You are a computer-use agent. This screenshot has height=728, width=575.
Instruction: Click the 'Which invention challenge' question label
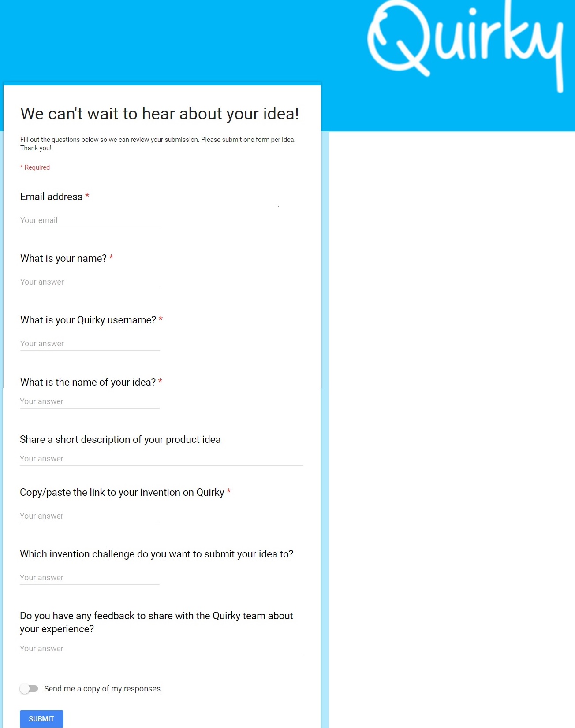point(157,554)
